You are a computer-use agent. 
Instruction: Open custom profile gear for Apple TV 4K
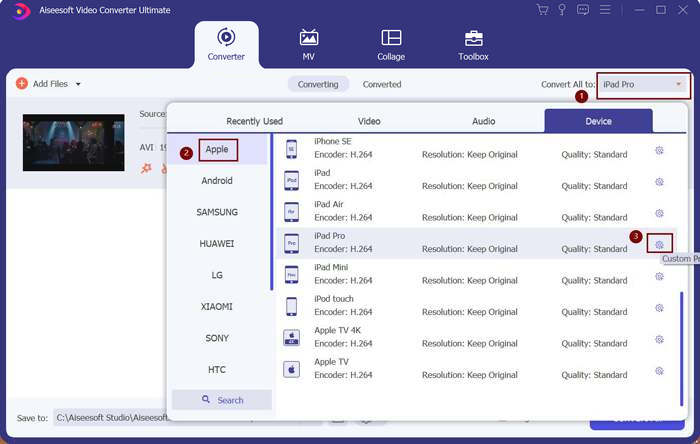pos(659,340)
